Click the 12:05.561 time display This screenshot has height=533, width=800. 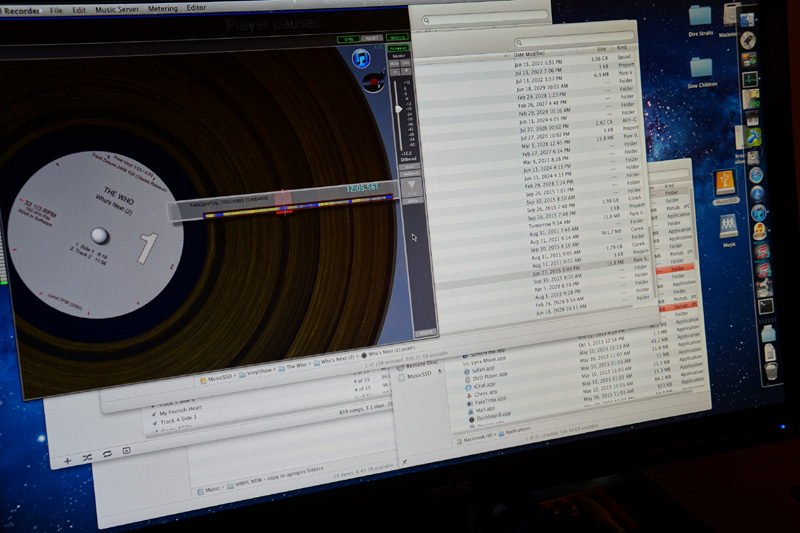362,189
